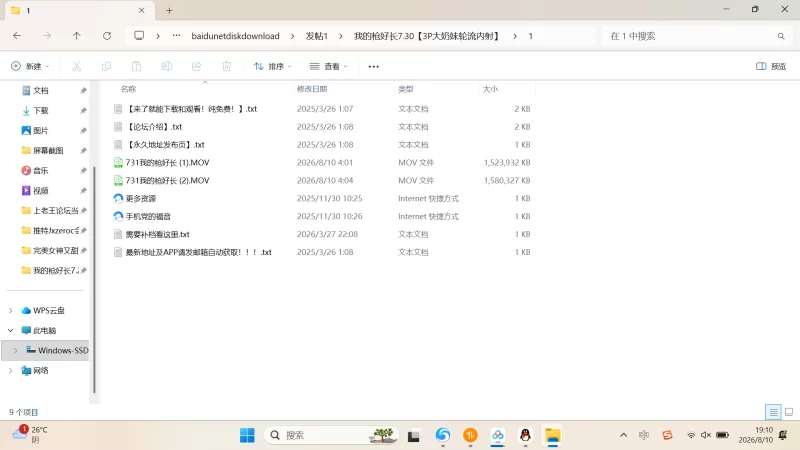Collapse the 此电脑 tree node
Image resolution: width=800 pixels, height=450 pixels.
tap(10, 330)
